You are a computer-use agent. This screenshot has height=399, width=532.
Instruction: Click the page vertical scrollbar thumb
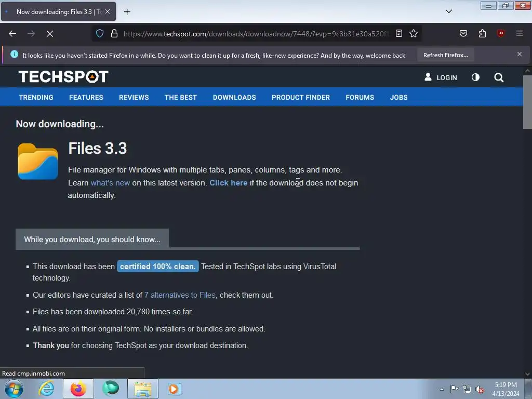(x=527, y=102)
